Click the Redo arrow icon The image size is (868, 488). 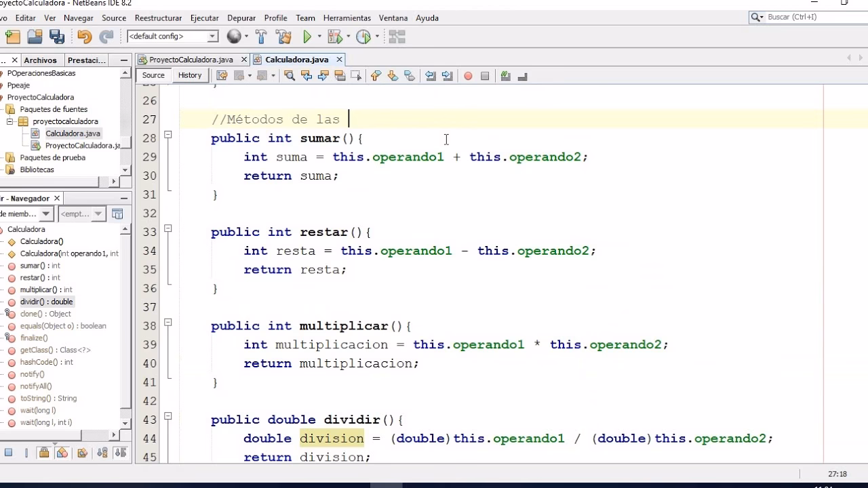click(106, 37)
